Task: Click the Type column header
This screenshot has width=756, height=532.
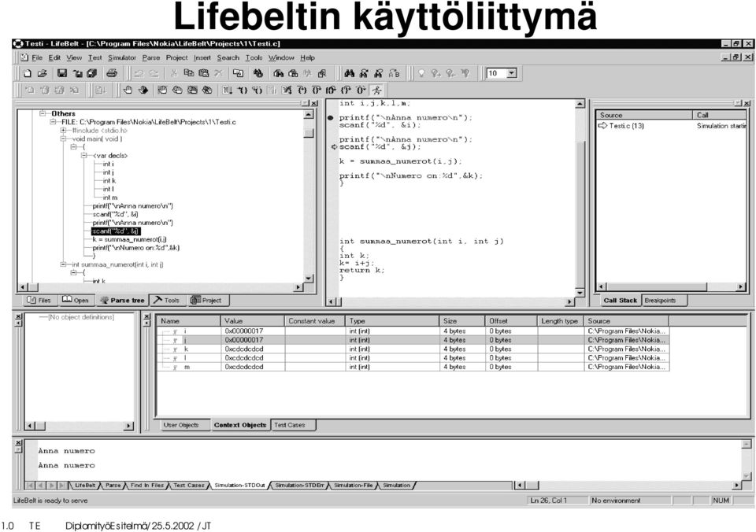Action: pos(392,321)
